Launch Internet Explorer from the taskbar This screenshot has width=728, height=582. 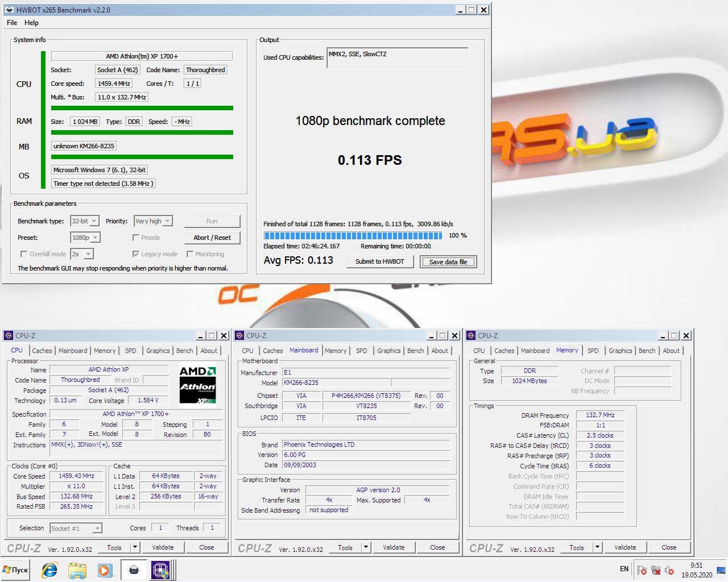pyautogui.click(x=49, y=570)
